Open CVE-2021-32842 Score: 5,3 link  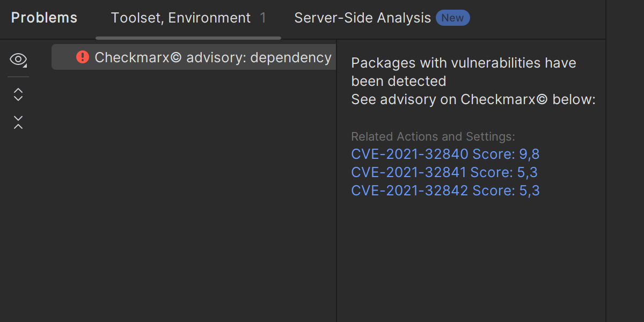tap(445, 191)
